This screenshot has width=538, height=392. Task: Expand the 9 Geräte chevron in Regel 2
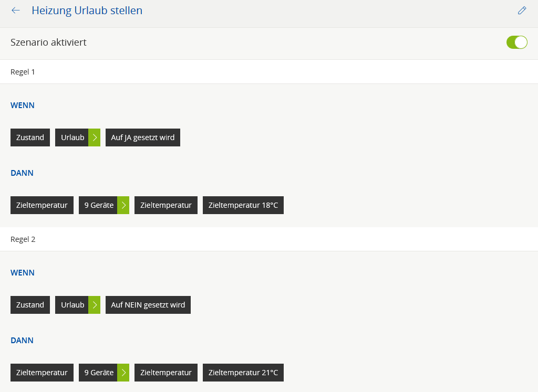(x=123, y=373)
